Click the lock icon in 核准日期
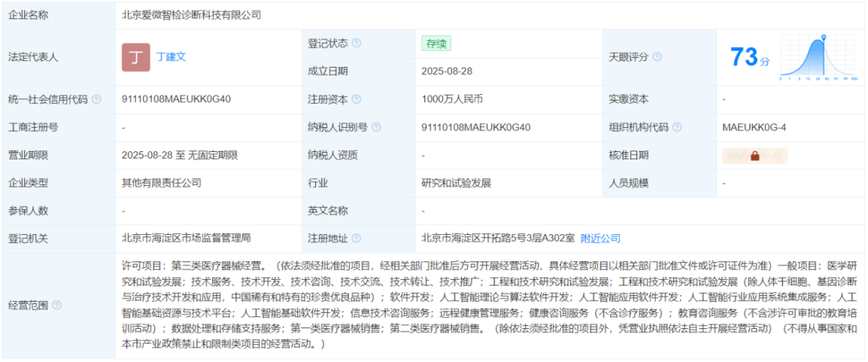Viewport: 868px width, 362px height. 755,156
